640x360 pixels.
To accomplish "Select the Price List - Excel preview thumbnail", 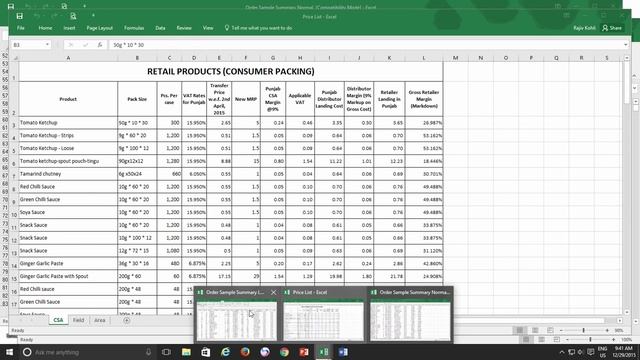I will (x=323, y=321).
